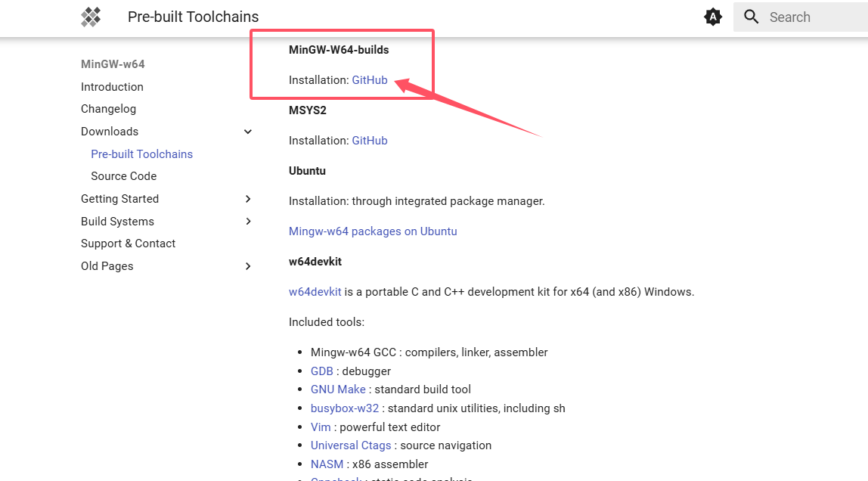The image size is (868, 481).
Task: Click the MinGW-w64 sidebar title
Action: [113, 64]
